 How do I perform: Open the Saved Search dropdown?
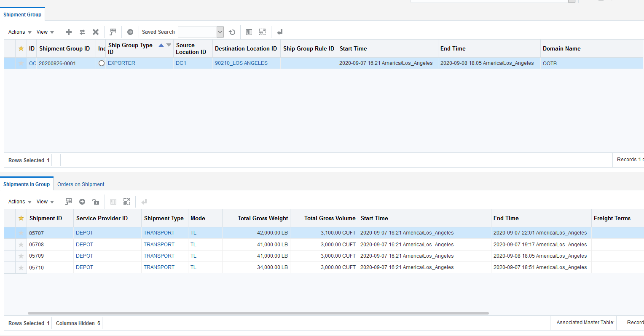click(x=220, y=32)
